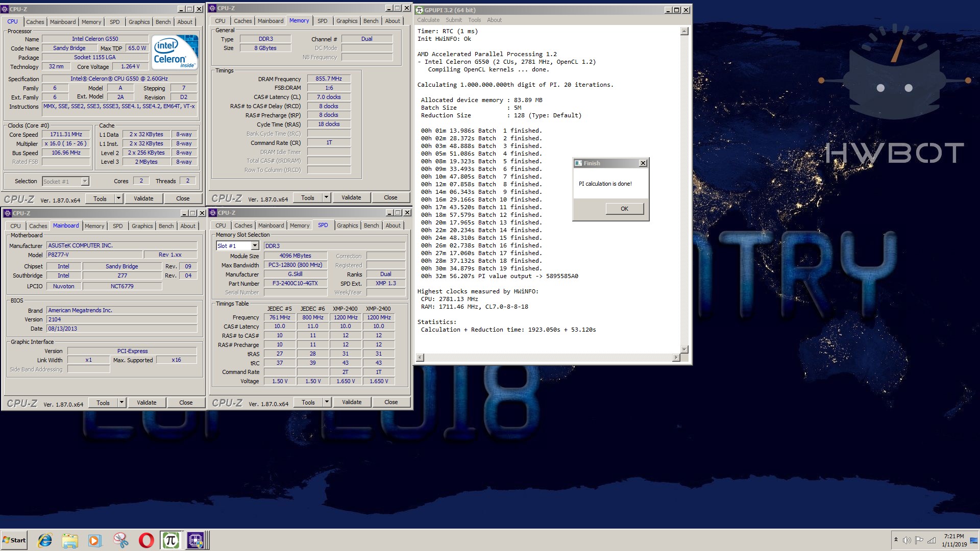980x551 pixels.
Task: Select the Mainboard tab in Mainboard window
Action: (66, 226)
